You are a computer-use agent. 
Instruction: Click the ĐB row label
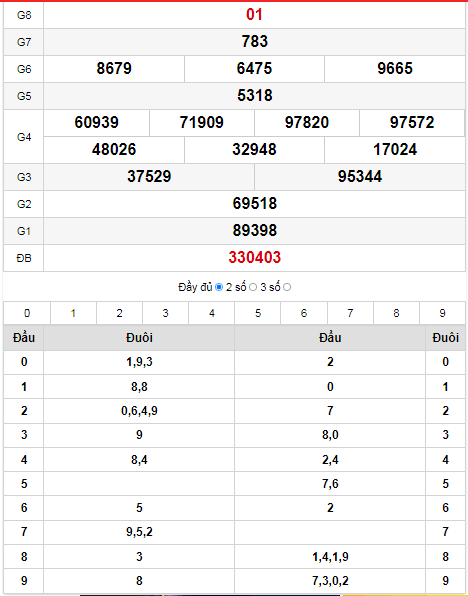click(x=24, y=258)
